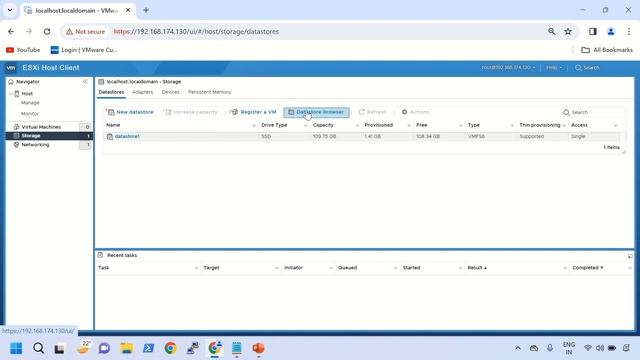Click the Networking shield icon
640x360 pixels.
[x=16, y=144]
